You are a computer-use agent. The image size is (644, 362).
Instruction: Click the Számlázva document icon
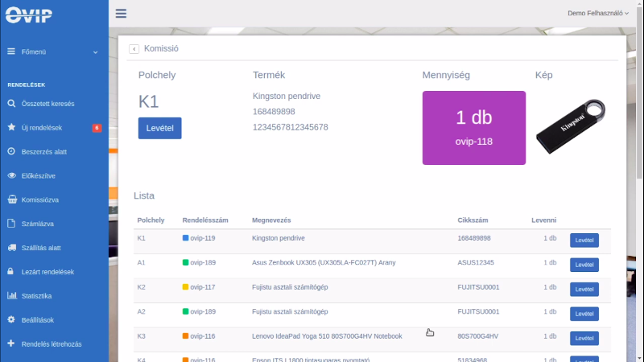[x=11, y=224]
